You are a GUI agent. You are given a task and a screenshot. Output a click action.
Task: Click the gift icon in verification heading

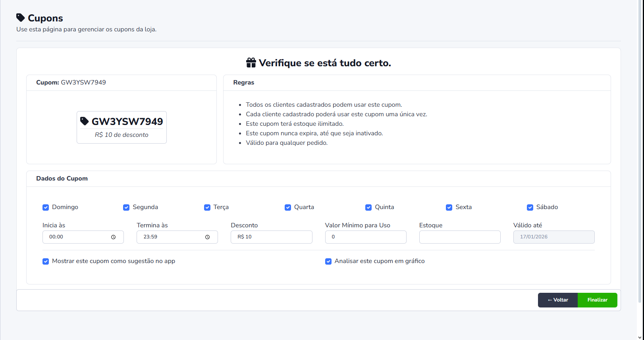tap(251, 63)
